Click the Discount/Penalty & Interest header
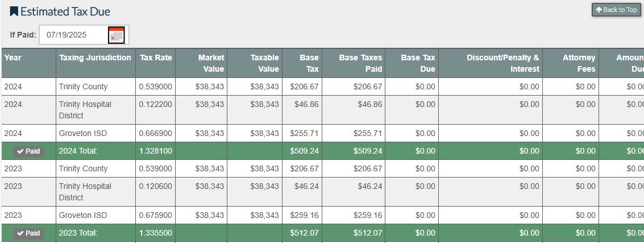644x243 pixels. 502,63
